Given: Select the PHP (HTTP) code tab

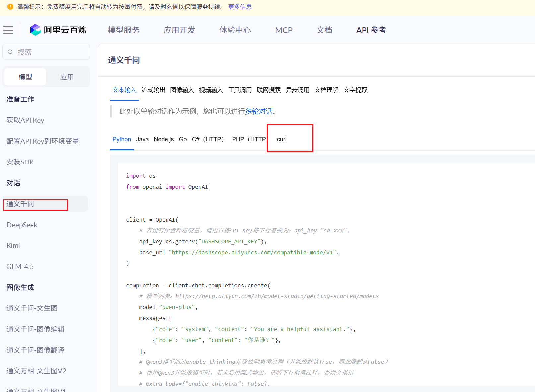Looking at the screenshot, I should click(250, 139).
